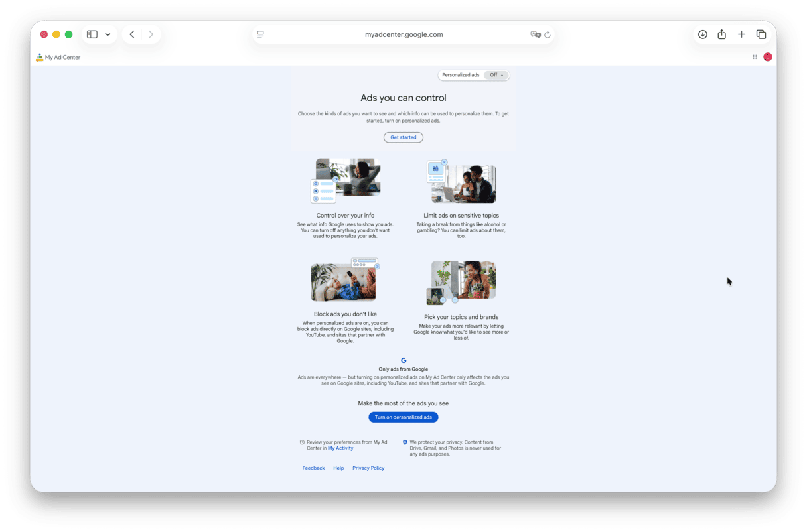Click the My Ad Center logo
The height and width of the screenshot is (532, 807).
pos(58,58)
